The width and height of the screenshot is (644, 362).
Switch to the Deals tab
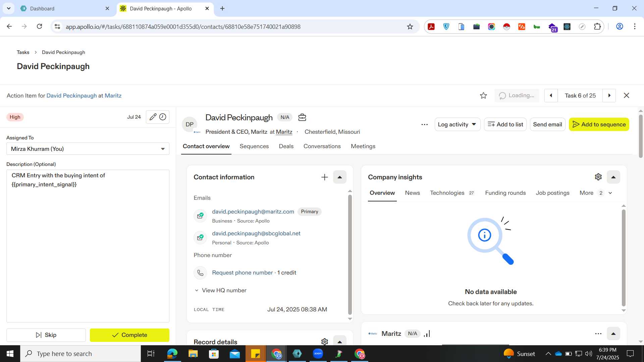[x=286, y=146]
